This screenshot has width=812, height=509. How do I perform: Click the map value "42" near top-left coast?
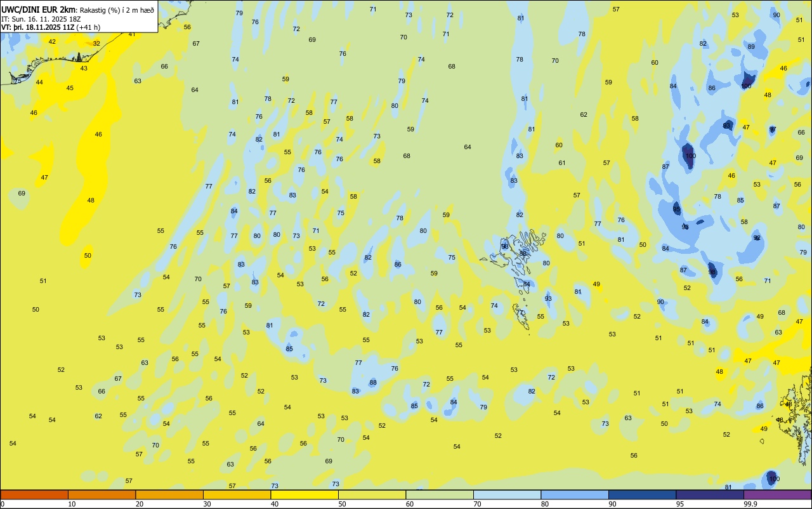[52, 42]
